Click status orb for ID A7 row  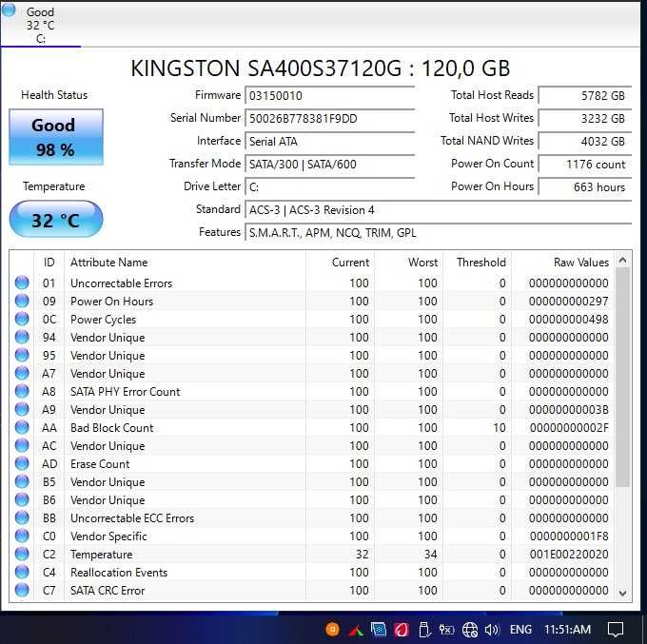click(x=22, y=373)
